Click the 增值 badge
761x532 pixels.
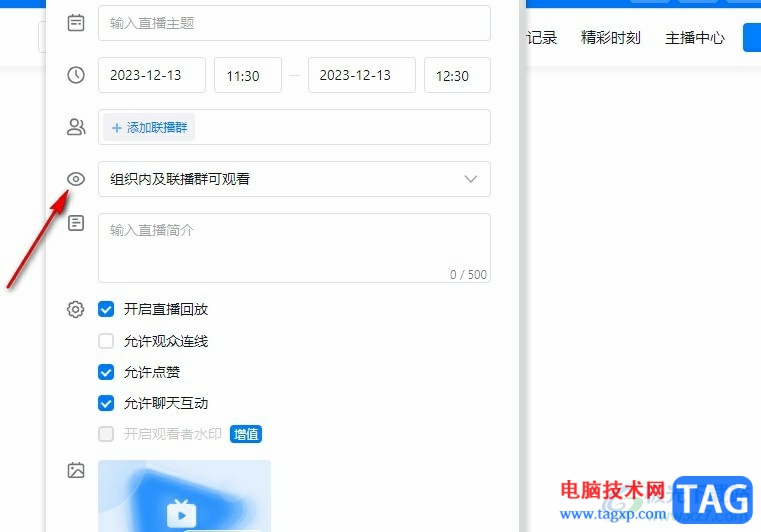tap(246, 434)
